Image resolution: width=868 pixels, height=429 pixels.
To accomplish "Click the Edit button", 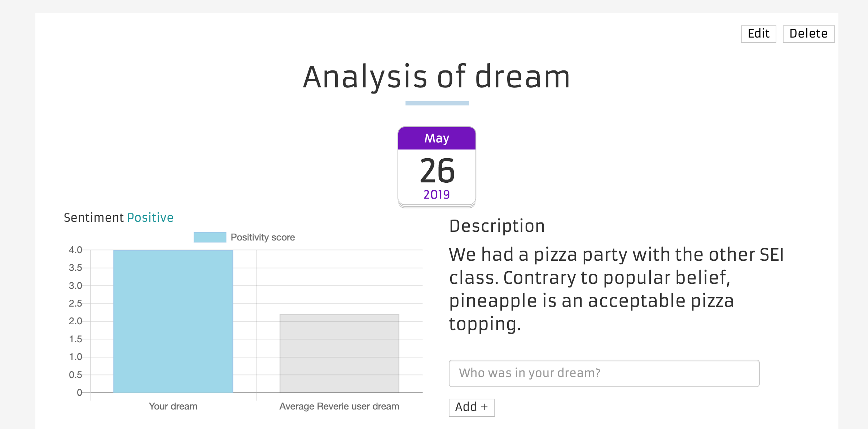I will coord(758,34).
